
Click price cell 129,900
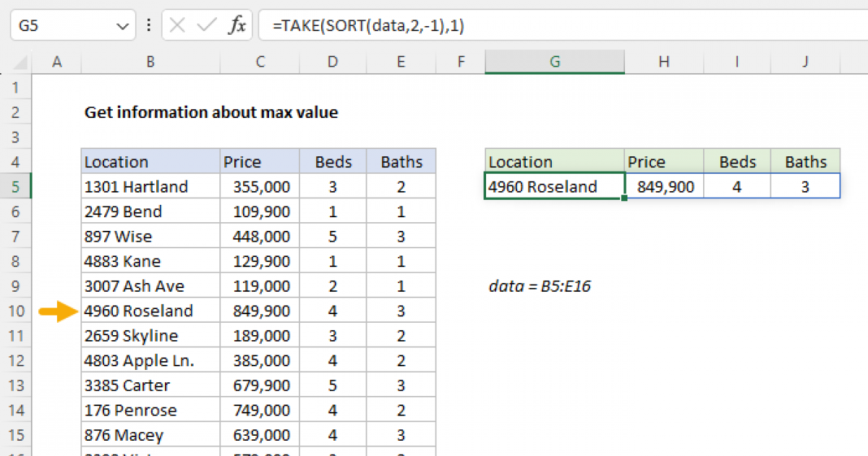click(260, 261)
